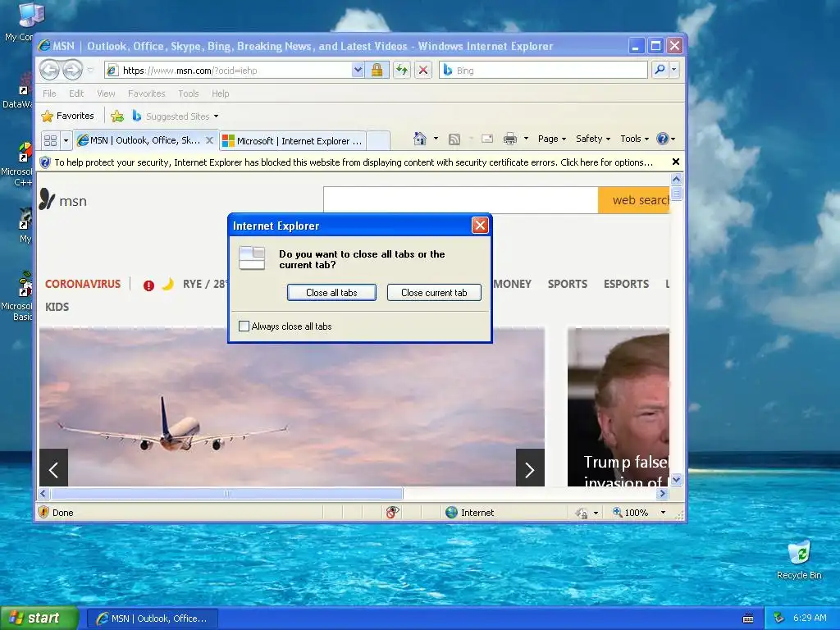Open the 100% zoom level dropdown
840x630 pixels.
pos(663,513)
